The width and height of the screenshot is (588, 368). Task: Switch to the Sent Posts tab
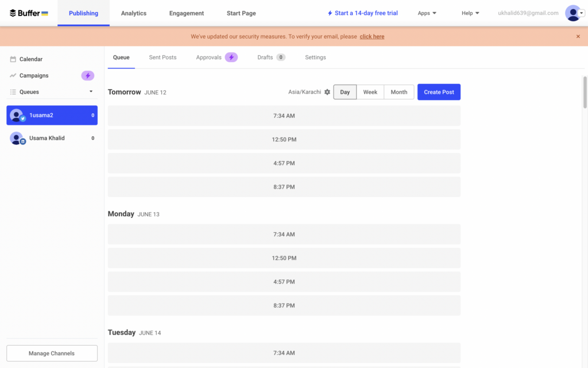click(x=163, y=57)
